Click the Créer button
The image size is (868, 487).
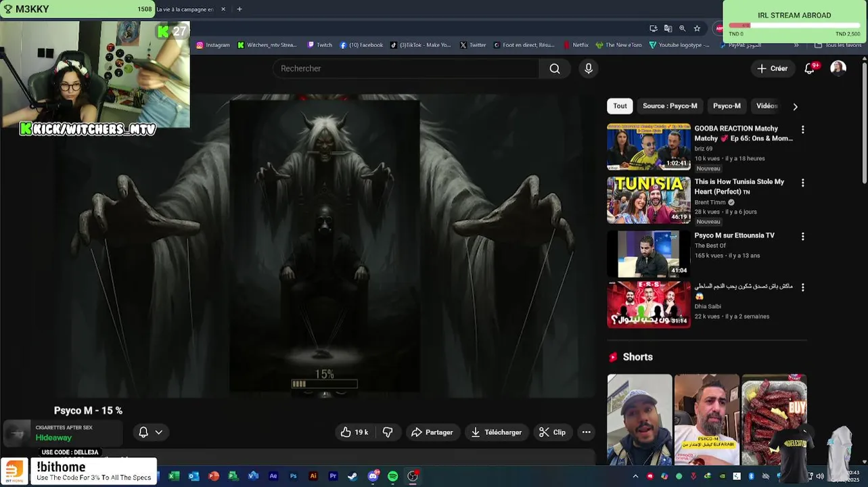tap(772, 68)
